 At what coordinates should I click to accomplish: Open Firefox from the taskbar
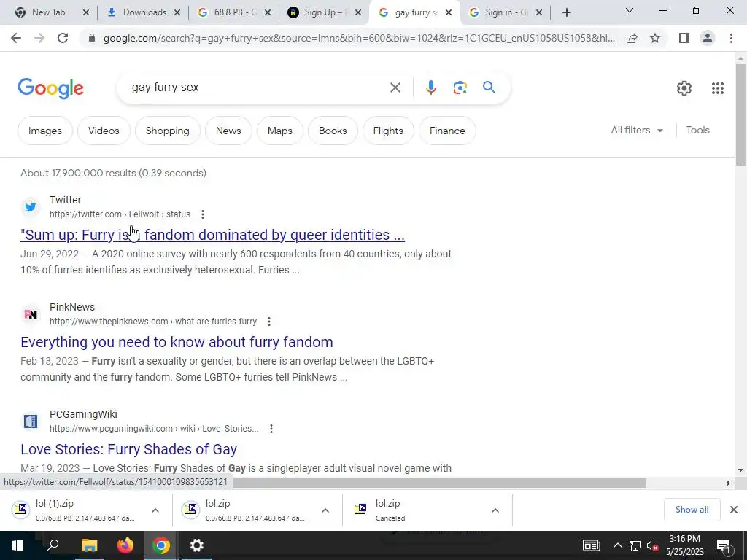pyautogui.click(x=125, y=545)
